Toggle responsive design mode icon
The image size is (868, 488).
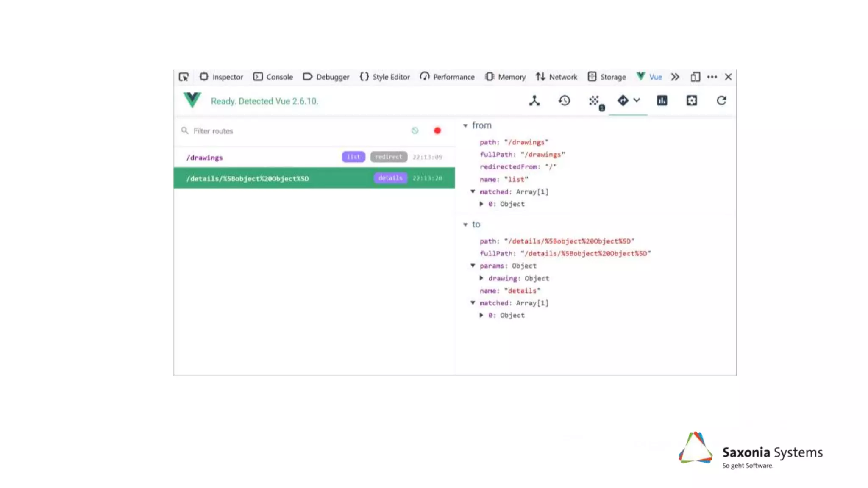(x=695, y=77)
